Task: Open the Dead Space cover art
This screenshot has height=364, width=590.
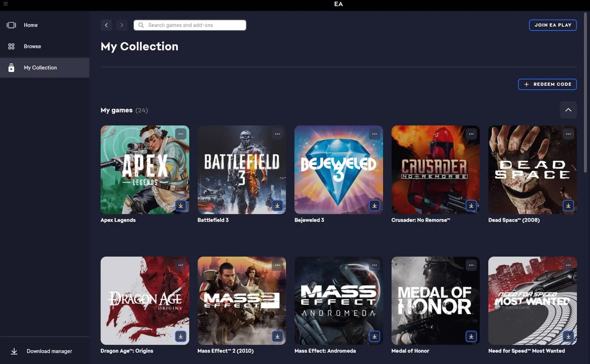Action: click(533, 170)
